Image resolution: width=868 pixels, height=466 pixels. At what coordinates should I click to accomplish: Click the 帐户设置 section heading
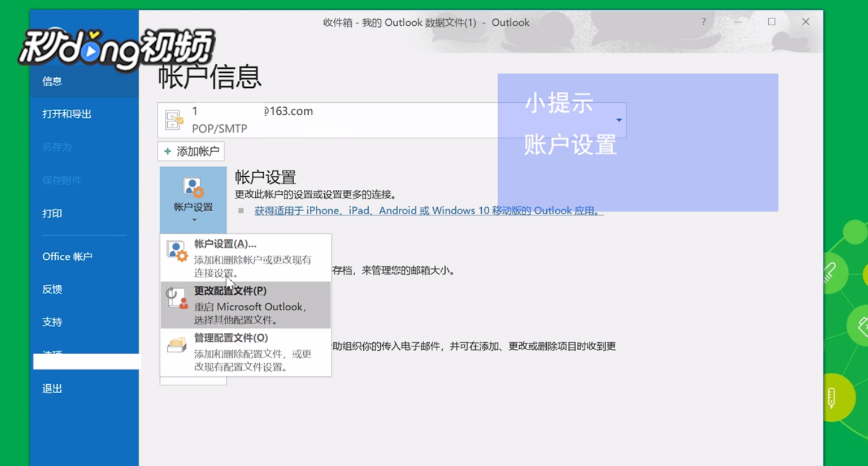[x=265, y=177]
